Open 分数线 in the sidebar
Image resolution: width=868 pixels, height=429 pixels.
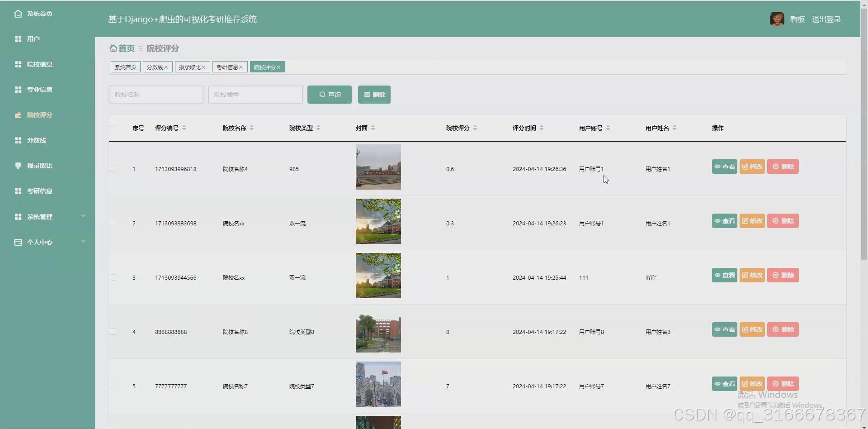click(x=31, y=140)
